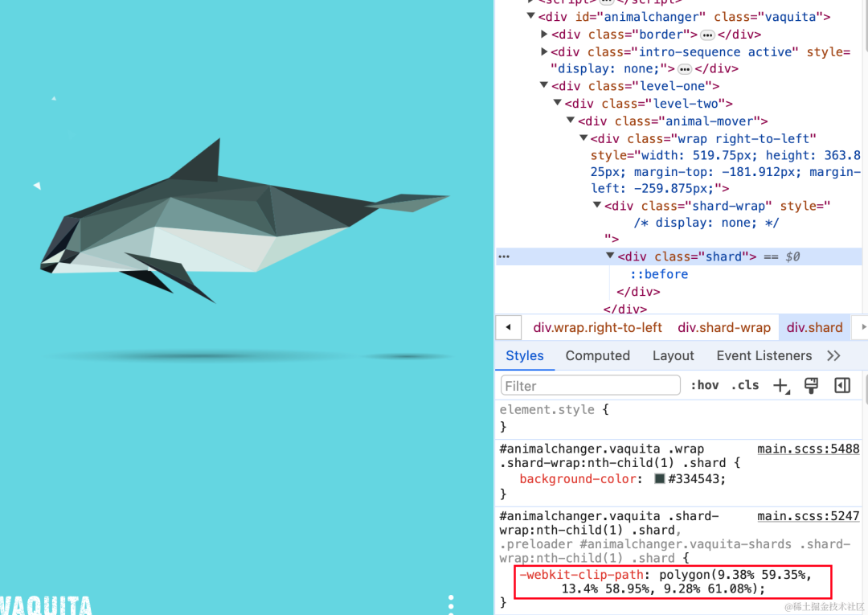Collapse the animal-mover div node
The width and height of the screenshot is (868, 615).
tap(571, 121)
